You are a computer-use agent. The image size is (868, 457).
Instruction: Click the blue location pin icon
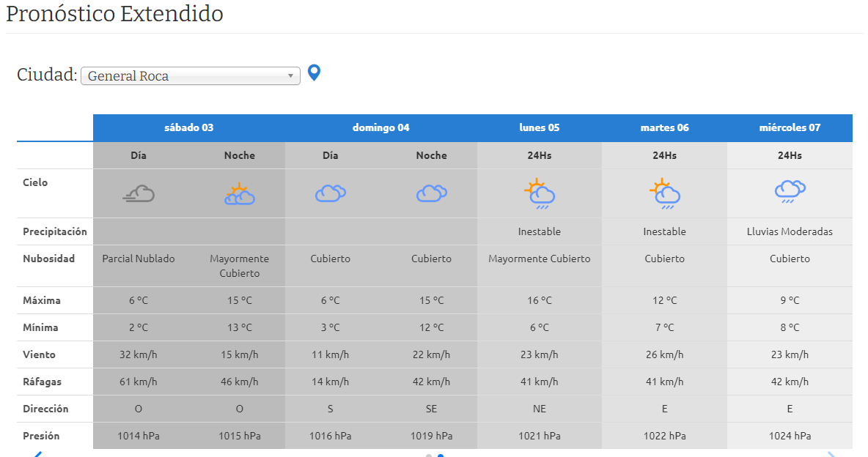(314, 73)
